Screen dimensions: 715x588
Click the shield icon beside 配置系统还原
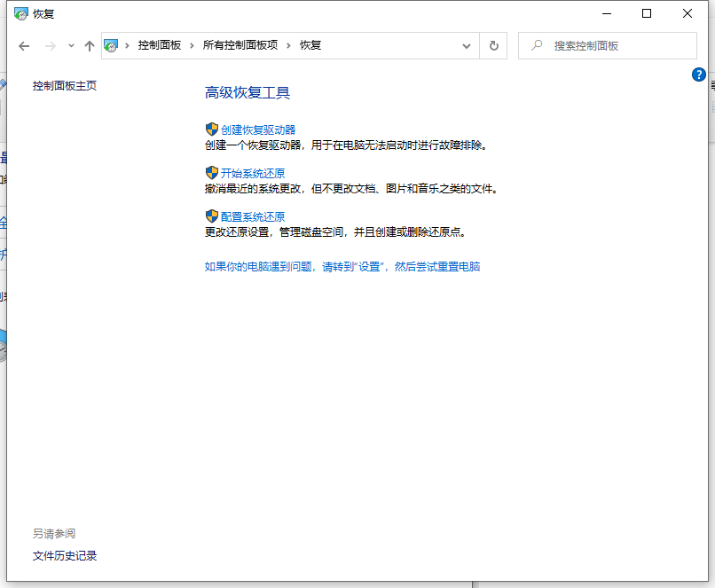[x=212, y=216]
